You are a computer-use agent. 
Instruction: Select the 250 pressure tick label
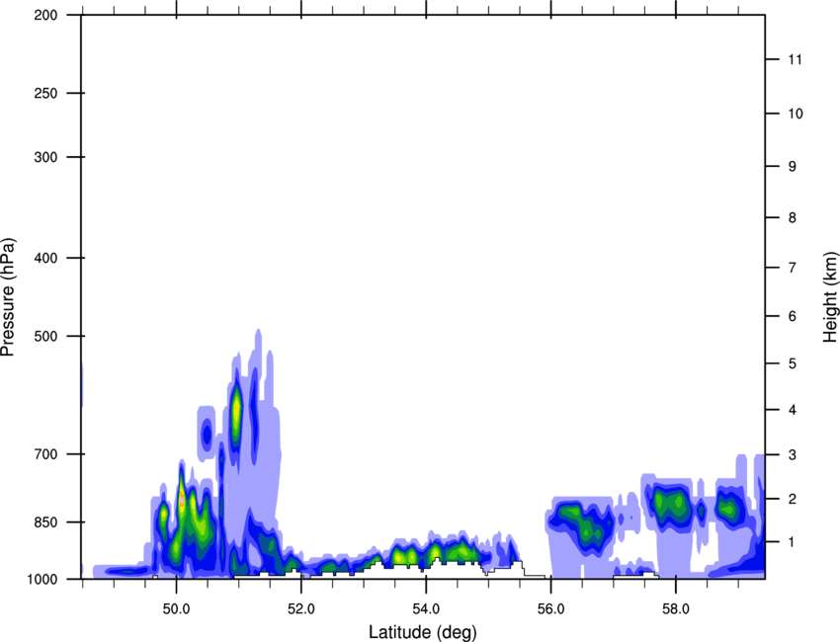pyautogui.click(x=44, y=94)
